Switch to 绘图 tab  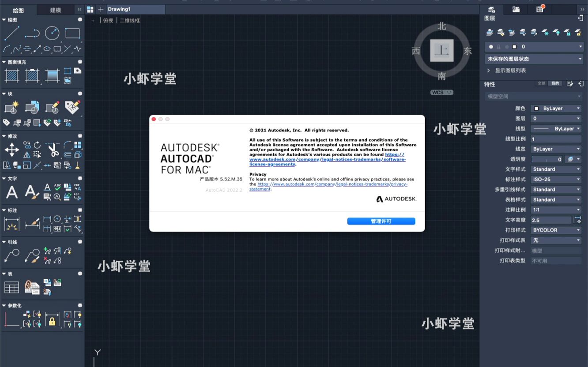(18, 10)
